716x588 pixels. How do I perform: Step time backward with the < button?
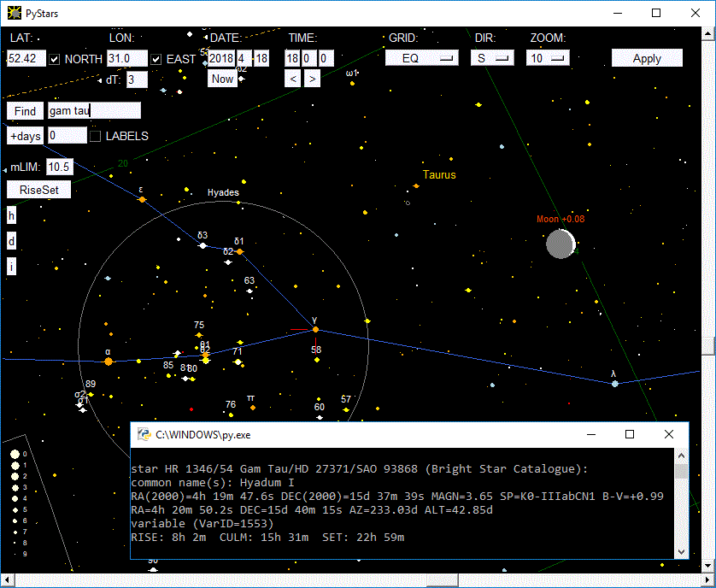pyautogui.click(x=293, y=79)
